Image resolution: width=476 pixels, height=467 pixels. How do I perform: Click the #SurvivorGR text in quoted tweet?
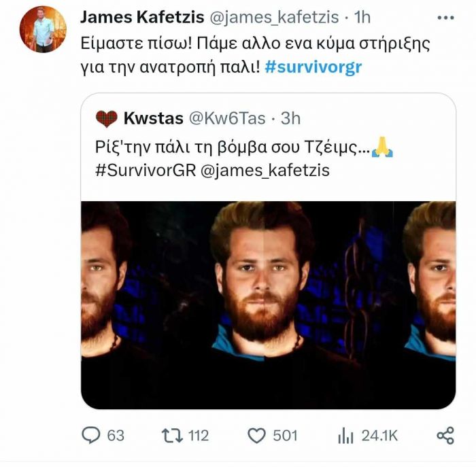coord(146,170)
